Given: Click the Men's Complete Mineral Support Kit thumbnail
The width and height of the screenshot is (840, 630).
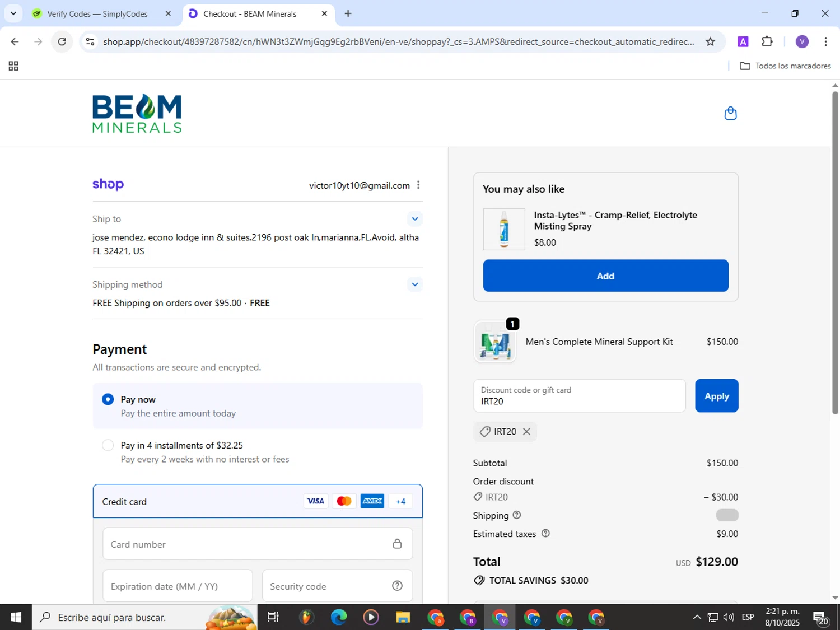Looking at the screenshot, I should (495, 342).
